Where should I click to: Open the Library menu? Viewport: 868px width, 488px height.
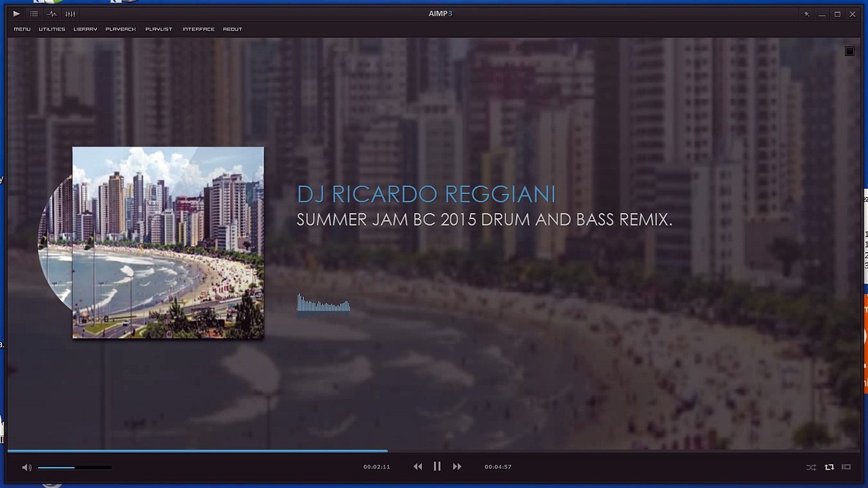click(85, 29)
